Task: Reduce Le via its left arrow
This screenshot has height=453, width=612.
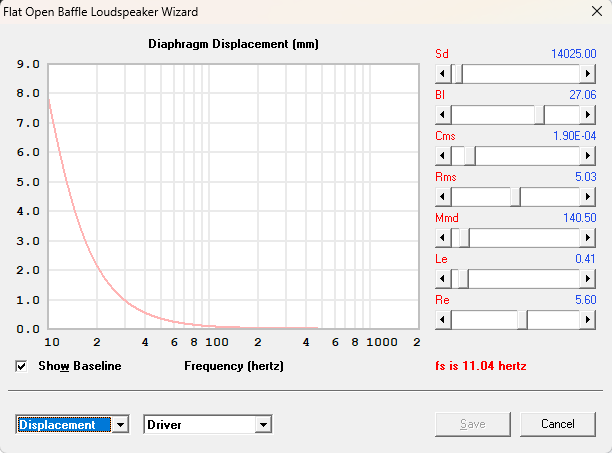Action: [x=443, y=279]
